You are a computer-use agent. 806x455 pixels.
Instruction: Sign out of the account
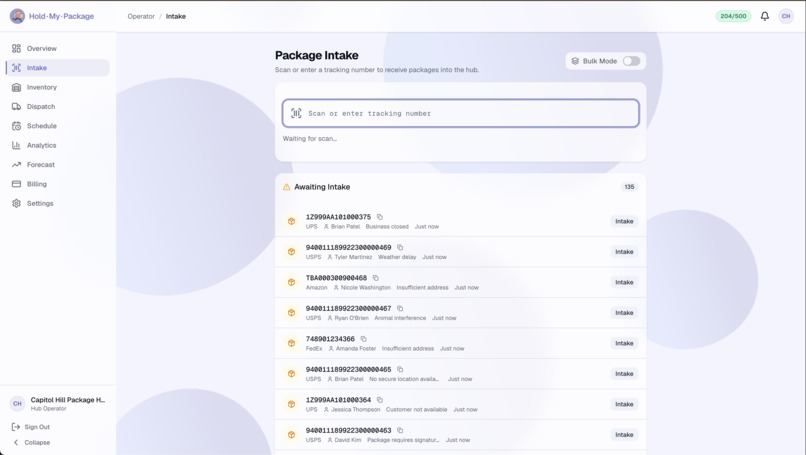pos(31,427)
